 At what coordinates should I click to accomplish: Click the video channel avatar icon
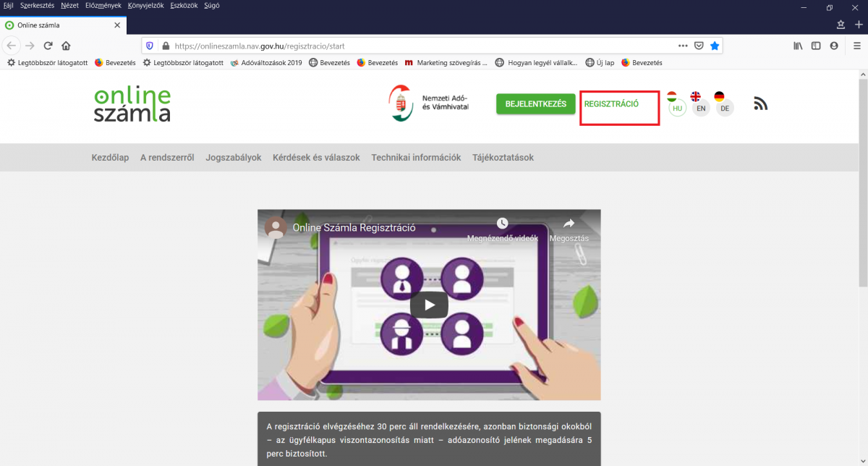[x=275, y=227]
